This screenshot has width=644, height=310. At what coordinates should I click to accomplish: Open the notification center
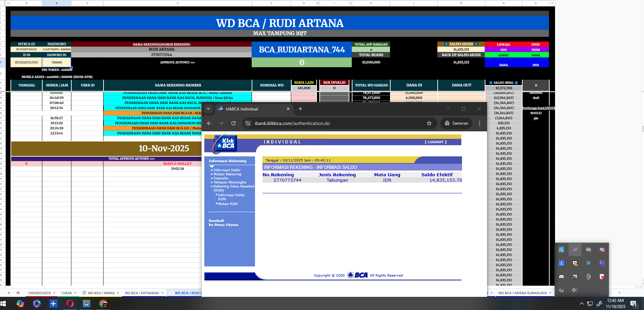click(634, 304)
